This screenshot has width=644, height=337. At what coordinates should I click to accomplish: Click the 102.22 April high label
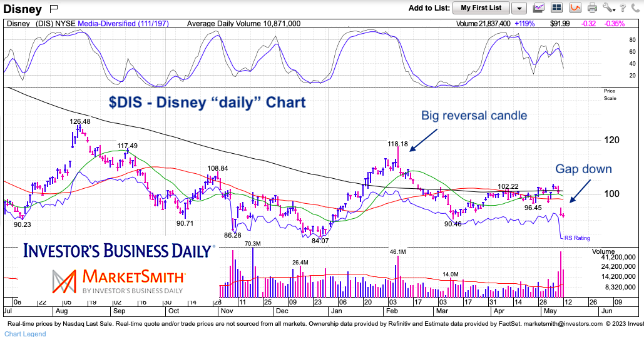508,187
